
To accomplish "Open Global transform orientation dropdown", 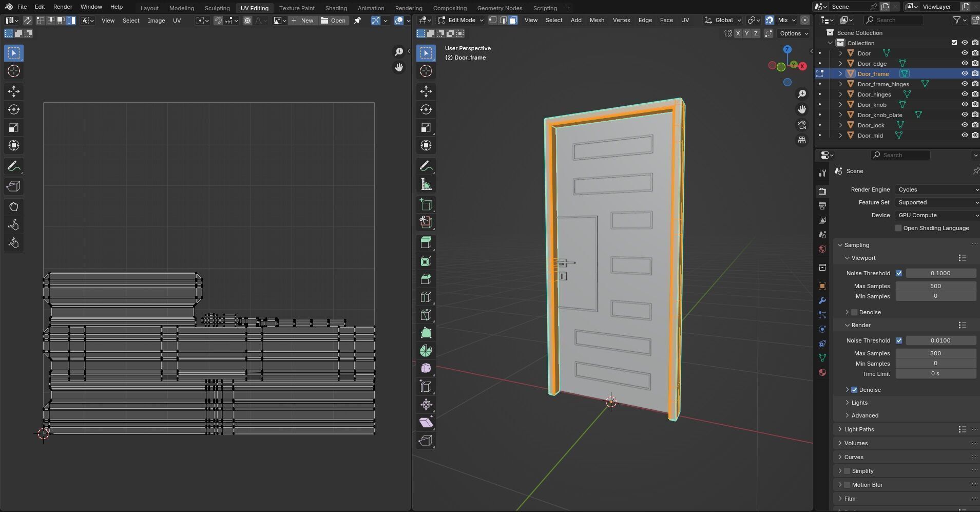I will coord(723,20).
